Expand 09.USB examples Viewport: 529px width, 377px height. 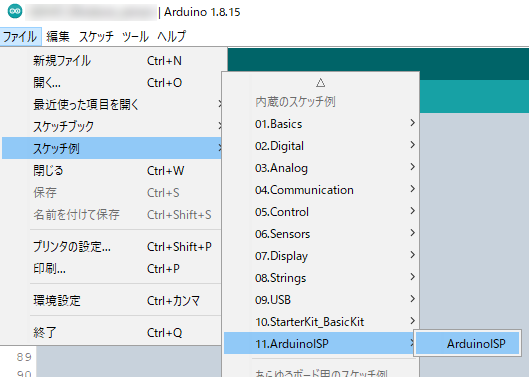point(321,299)
